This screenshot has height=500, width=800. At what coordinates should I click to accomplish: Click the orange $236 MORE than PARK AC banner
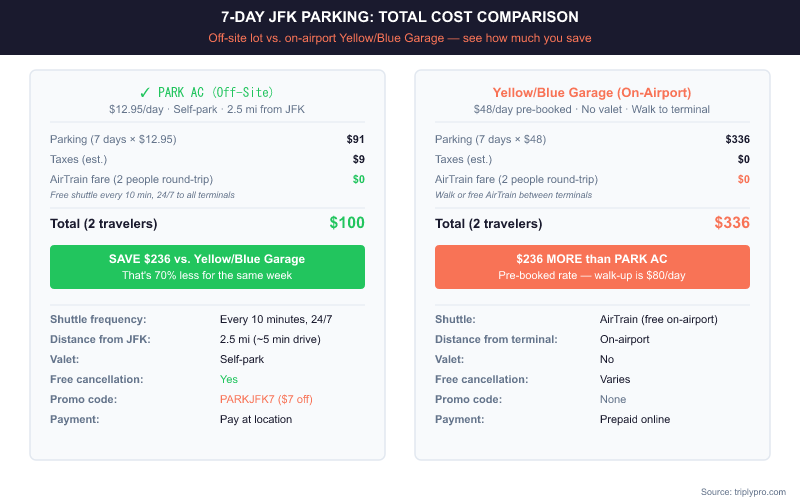pos(592,266)
